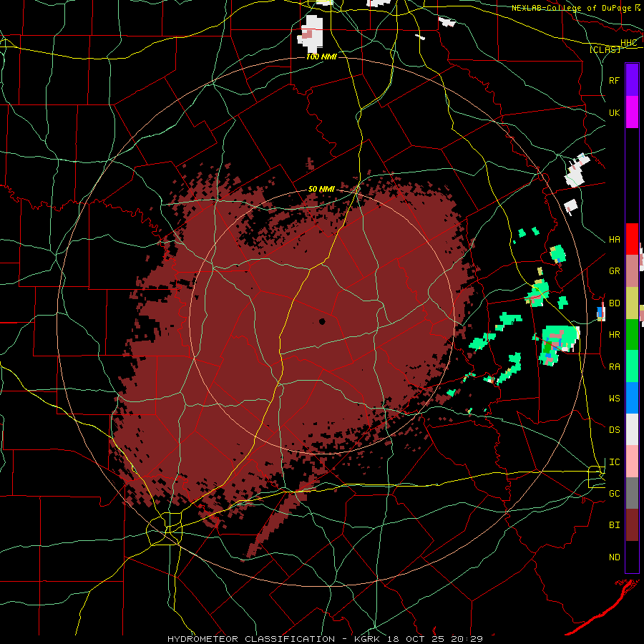Click the radar site dot at center
The image size is (644, 644).
(x=322, y=321)
